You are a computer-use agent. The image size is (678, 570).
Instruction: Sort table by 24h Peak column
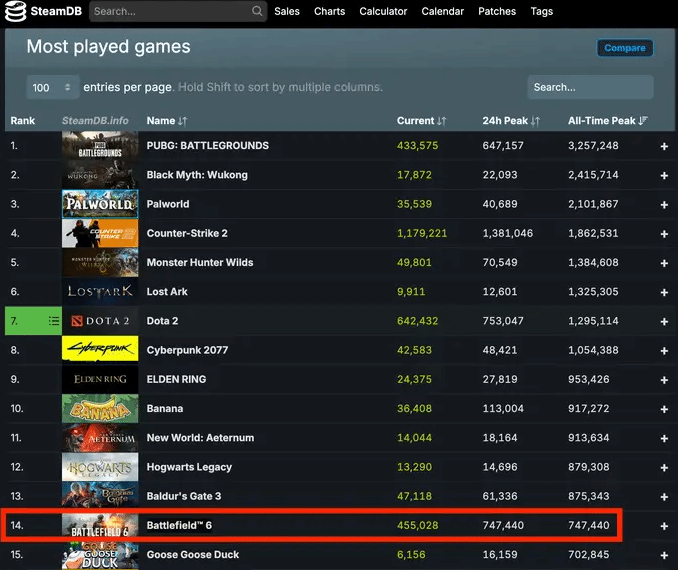[510, 121]
